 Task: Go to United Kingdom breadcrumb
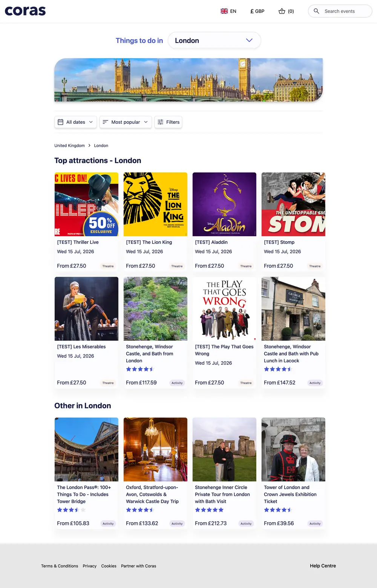click(x=69, y=146)
